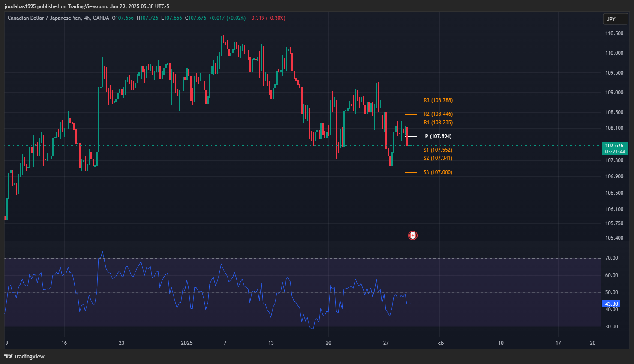Click the 110.500 price axis label

[x=614, y=33]
